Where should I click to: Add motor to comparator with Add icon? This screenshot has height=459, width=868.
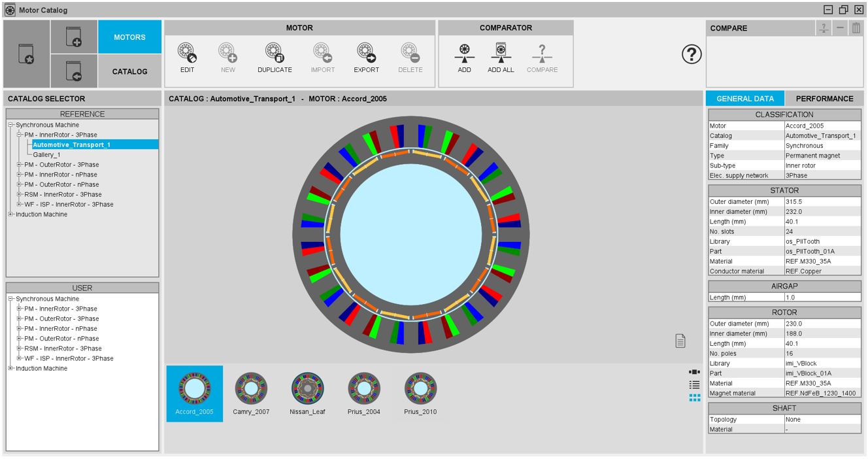464,53
